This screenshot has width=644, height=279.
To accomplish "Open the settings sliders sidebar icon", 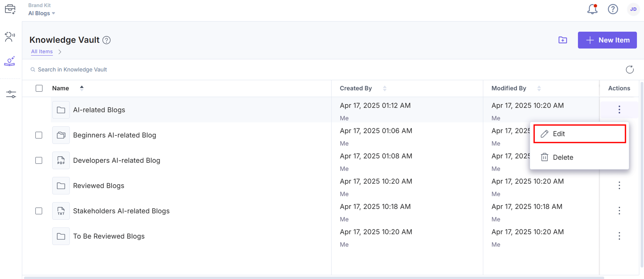I will click(11, 94).
